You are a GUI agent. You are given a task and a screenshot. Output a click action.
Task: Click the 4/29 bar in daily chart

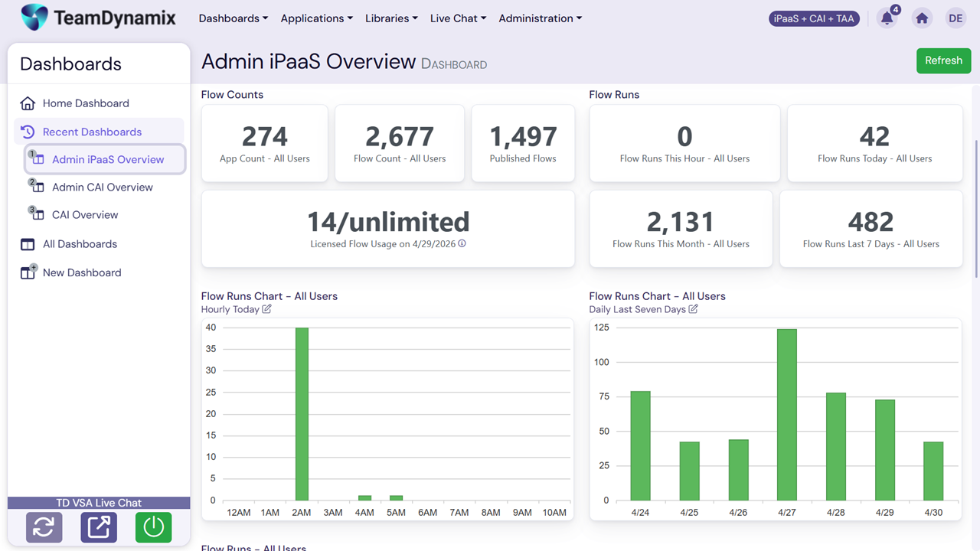point(885,450)
